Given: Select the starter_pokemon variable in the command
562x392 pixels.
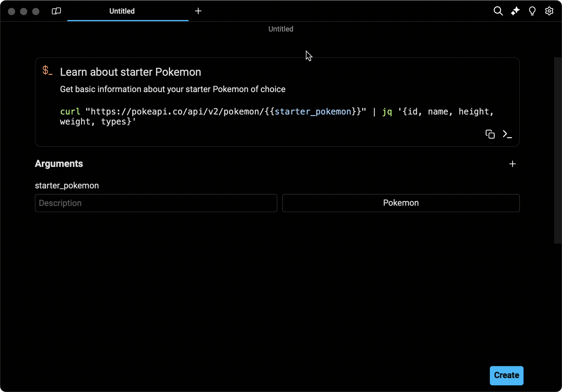Looking at the screenshot, I should coord(314,111).
